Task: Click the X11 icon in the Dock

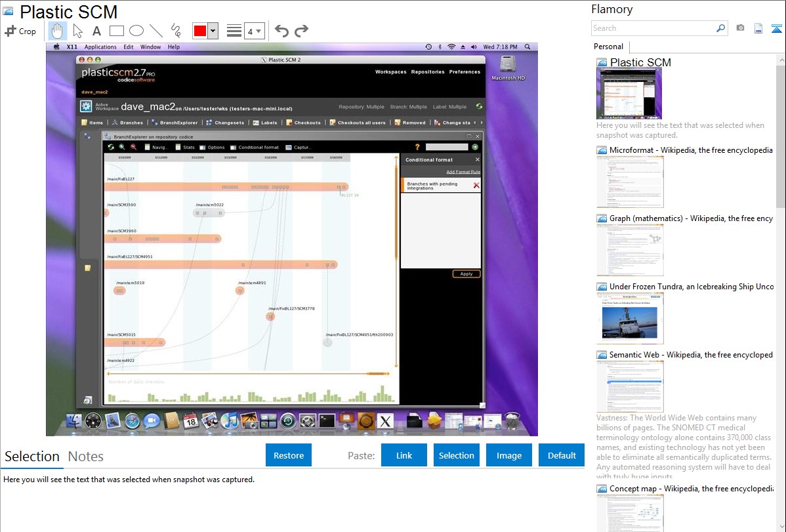Action: coord(385,421)
